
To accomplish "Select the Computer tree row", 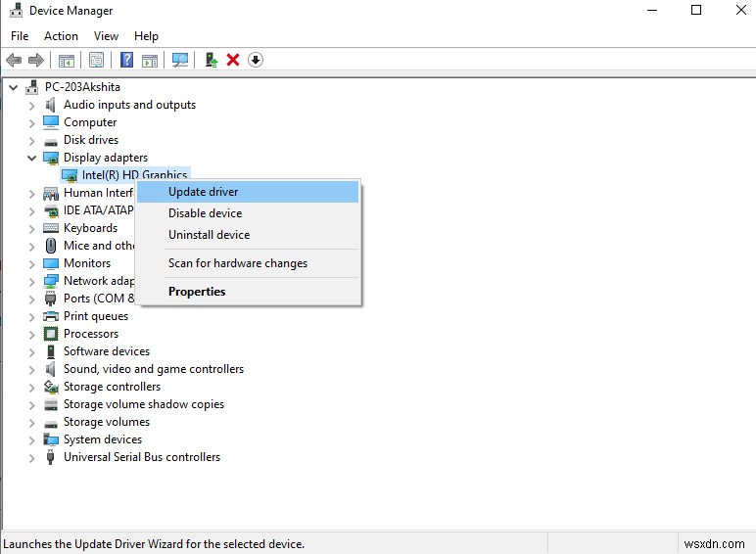I will click(90, 122).
